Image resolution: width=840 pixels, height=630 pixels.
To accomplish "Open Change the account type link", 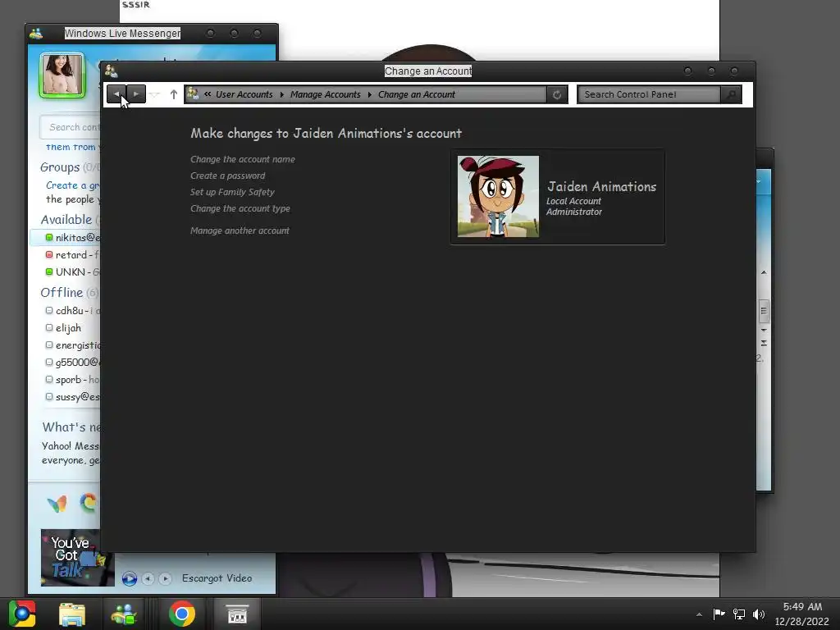I will [x=240, y=208].
